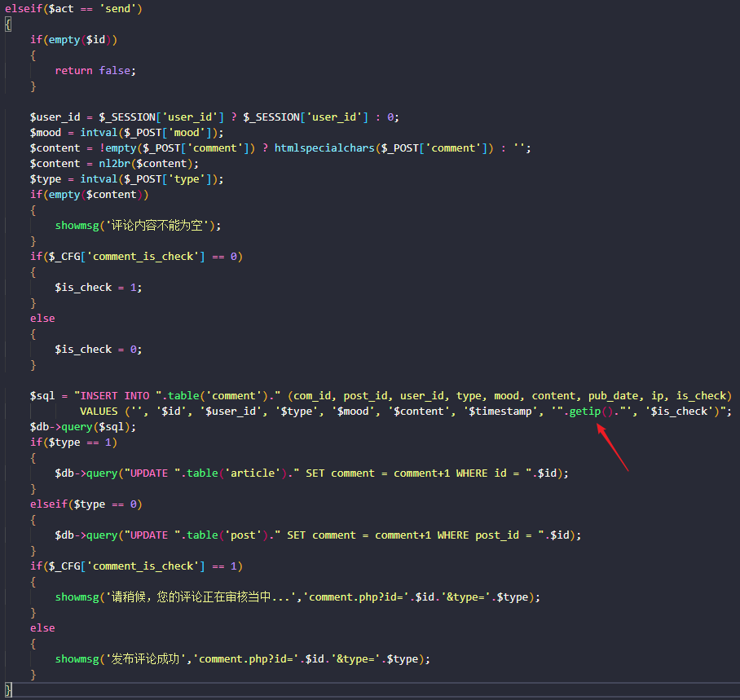Click 'WHERE post_id =' in the post UPDATE
This screenshot has height=700, width=740.
pos(484,535)
